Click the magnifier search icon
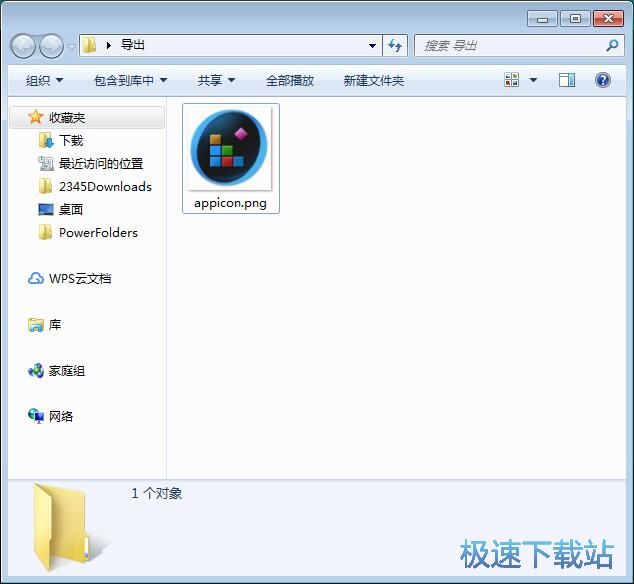The height and width of the screenshot is (584, 634). coord(612,46)
